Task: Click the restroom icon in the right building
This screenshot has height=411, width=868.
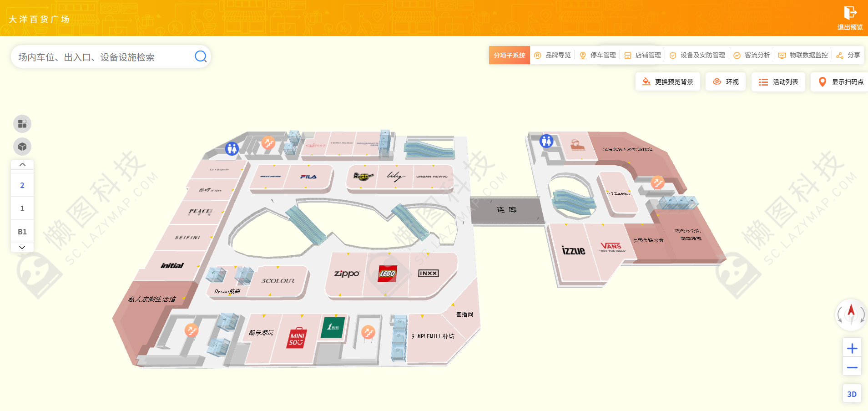Action: (x=546, y=141)
